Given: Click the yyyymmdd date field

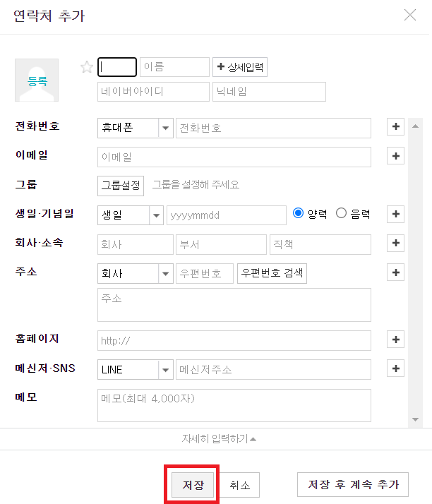Looking at the screenshot, I should (x=227, y=215).
